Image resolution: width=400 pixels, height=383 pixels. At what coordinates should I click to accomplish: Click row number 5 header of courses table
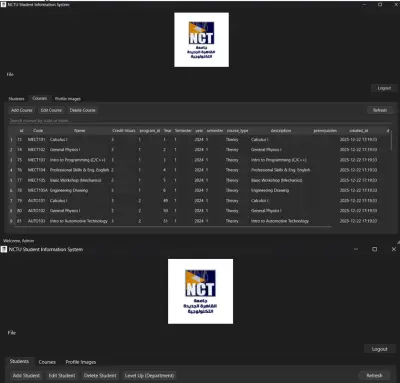pos(11,180)
